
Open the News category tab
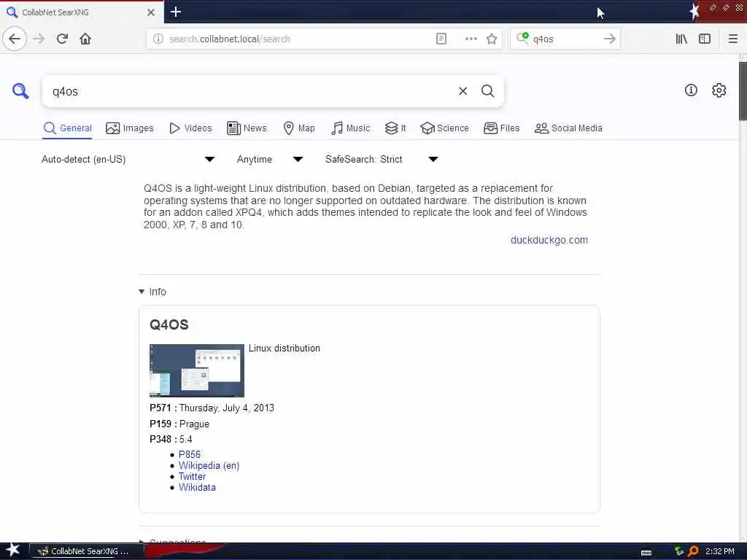[247, 128]
